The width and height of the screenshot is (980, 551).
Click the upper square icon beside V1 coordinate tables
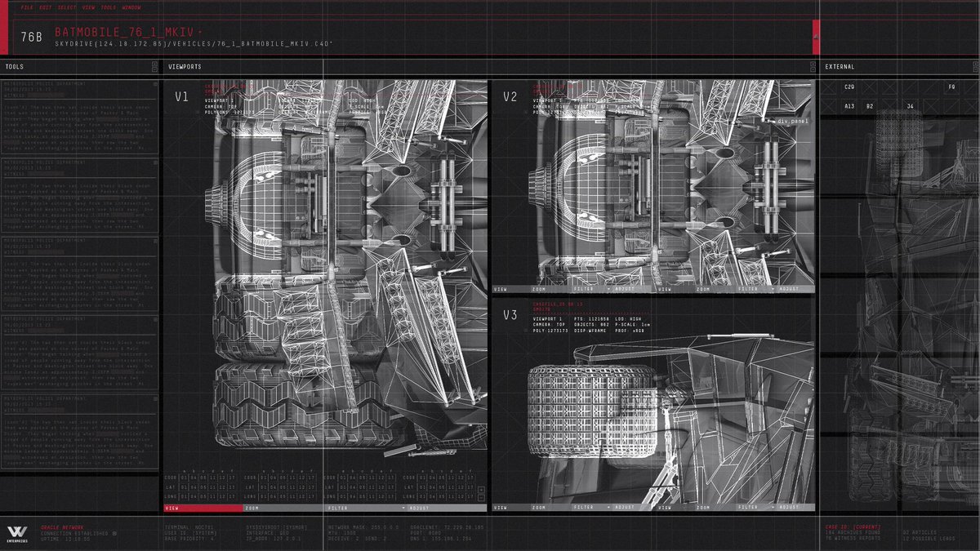coord(481,490)
